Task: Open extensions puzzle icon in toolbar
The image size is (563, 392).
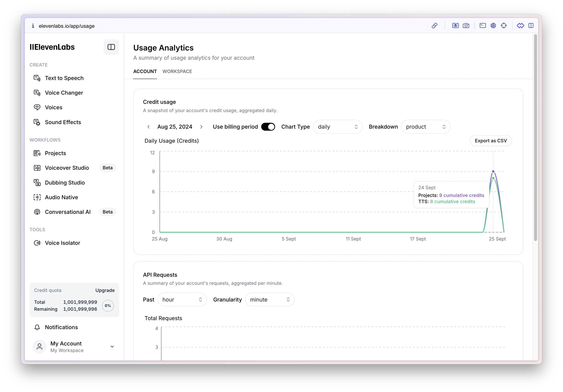Action: pyautogui.click(x=520, y=26)
